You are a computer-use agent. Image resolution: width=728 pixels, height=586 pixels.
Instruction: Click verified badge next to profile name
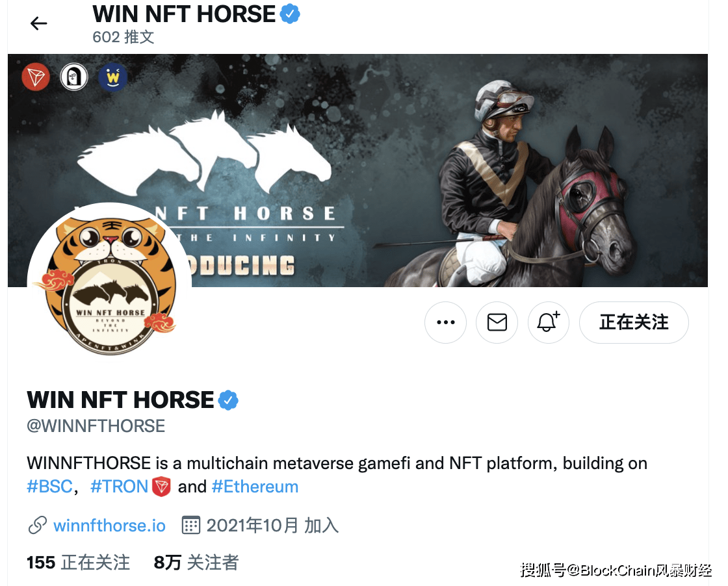click(228, 400)
